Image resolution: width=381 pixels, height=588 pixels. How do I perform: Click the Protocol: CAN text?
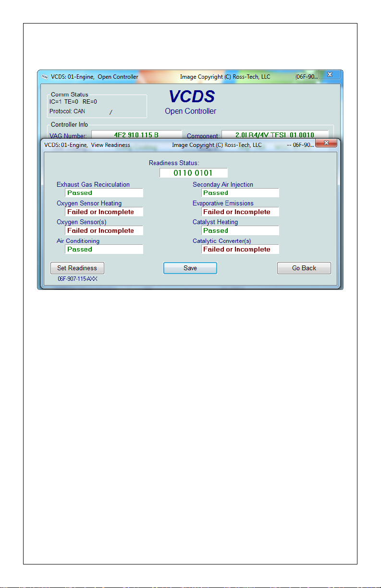click(x=67, y=111)
